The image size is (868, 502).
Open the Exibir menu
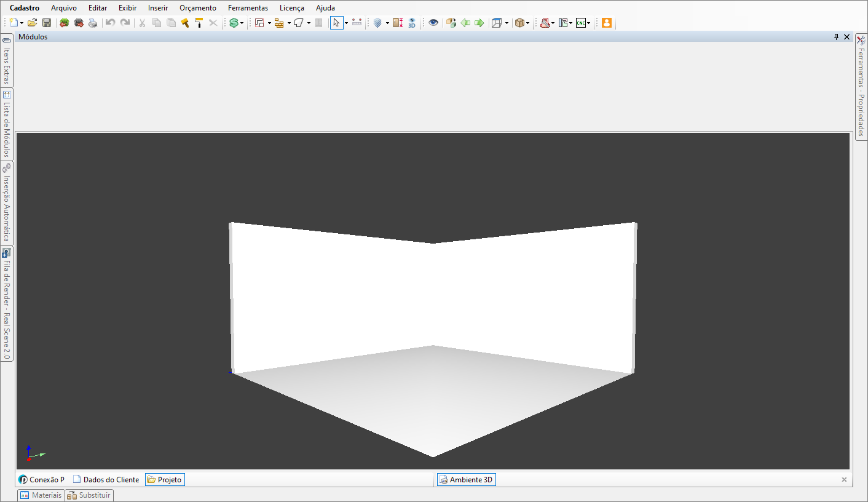click(127, 8)
